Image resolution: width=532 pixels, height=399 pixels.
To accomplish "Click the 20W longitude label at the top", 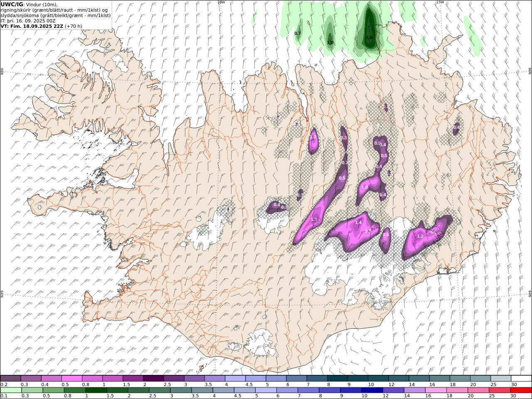I will point(221,2).
